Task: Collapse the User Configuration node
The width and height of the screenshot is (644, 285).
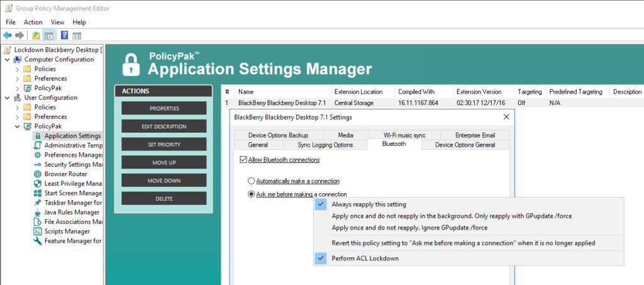Action: click(8, 98)
